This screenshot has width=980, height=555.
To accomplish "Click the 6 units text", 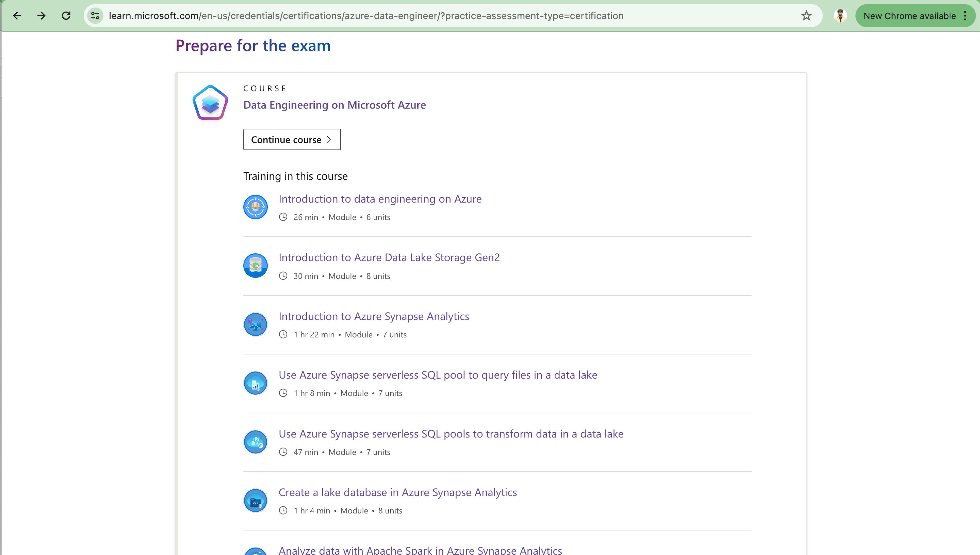I will pyautogui.click(x=378, y=217).
